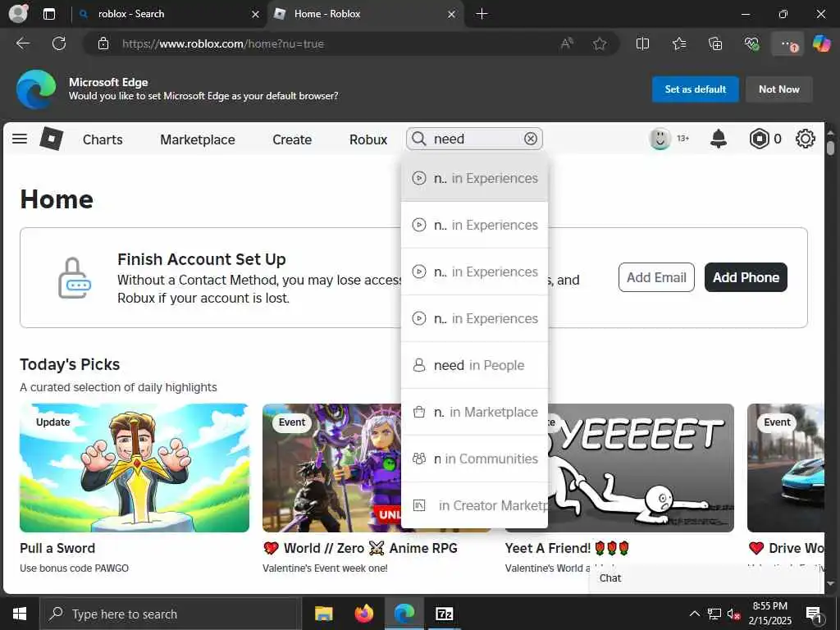Open the 'Pull a Sword' thumbnail
The width and height of the screenshot is (840, 630).
coord(135,468)
